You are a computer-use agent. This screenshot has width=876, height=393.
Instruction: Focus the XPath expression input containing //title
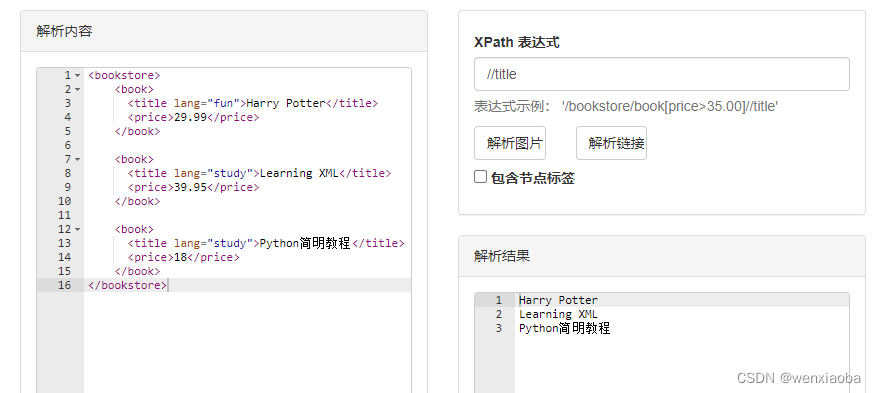pyautogui.click(x=661, y=74)
